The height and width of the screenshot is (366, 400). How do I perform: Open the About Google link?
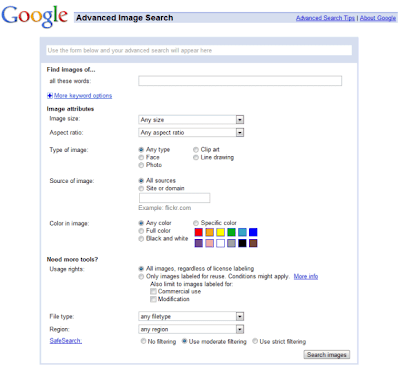378,18
